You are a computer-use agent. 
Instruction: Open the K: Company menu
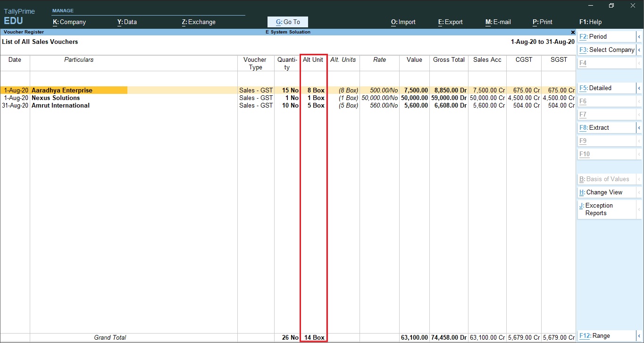[x=69, y=22]
